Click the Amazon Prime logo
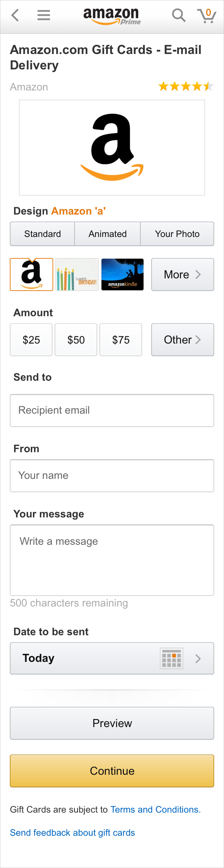The width and height of the screenshot is (224, 868). coord(112,16)
